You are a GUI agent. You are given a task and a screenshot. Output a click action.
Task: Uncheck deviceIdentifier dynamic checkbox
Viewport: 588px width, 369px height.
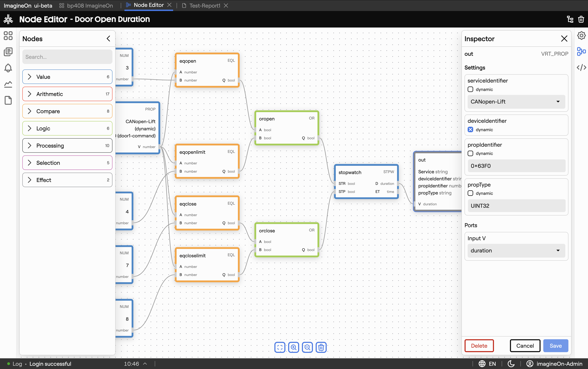[470, 130]
